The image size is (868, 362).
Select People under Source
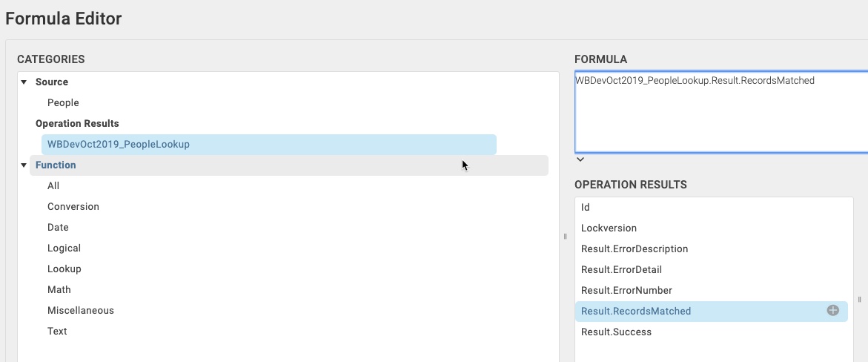(63, 102)
